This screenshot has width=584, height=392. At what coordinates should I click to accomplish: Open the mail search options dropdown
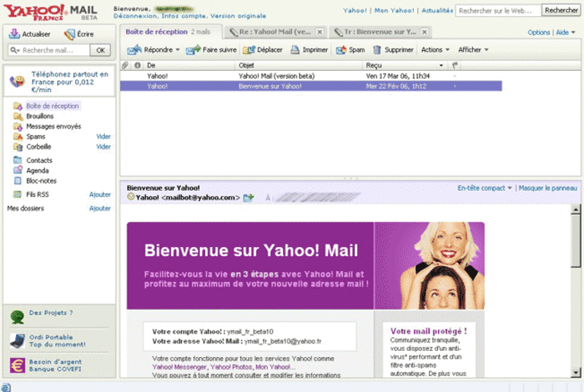point(15,50)
